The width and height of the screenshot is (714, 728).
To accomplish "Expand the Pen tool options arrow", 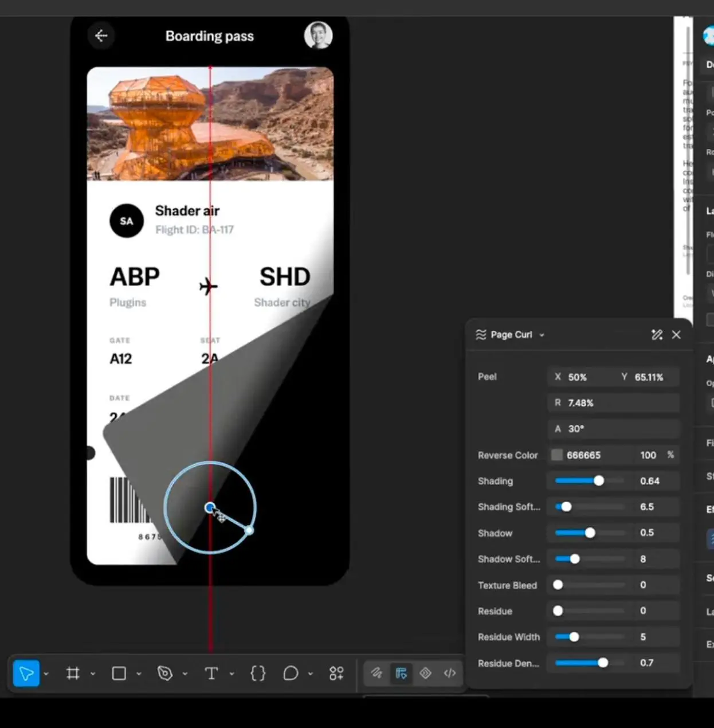I will (185, 674).
